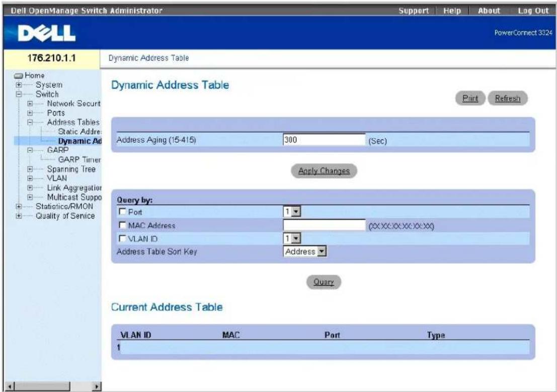Screen dimensions: 557x392
Task: Expand the Network Security node
Action: pyautogui.click(x=30, y=104)
